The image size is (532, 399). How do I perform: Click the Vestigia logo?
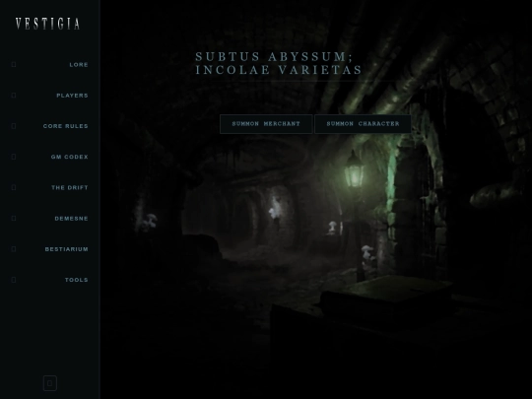pos(48,24)
